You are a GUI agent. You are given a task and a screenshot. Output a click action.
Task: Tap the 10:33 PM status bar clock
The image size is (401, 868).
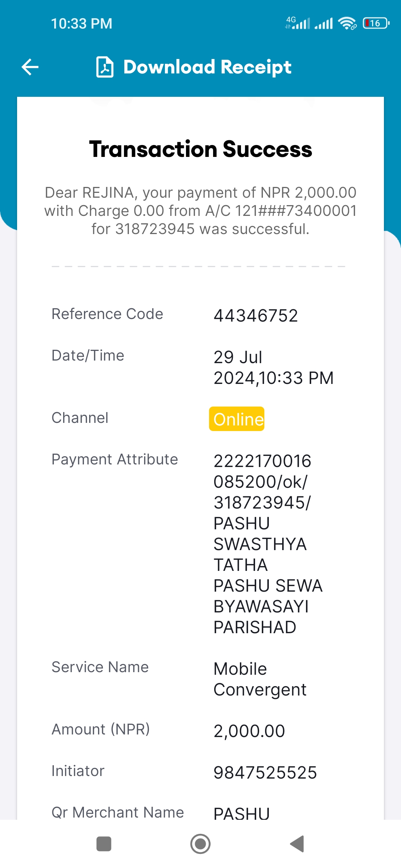pyautogui.click(x=82, y=24)
